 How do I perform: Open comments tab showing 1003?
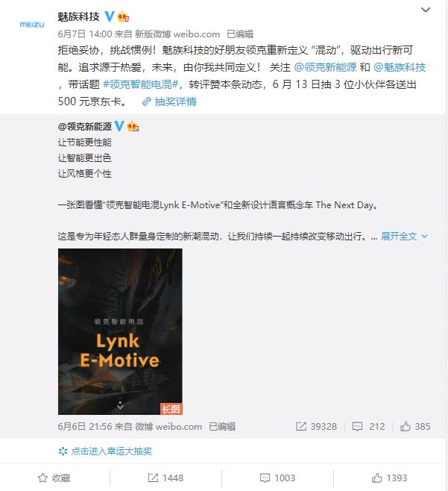tap(277, 478)
